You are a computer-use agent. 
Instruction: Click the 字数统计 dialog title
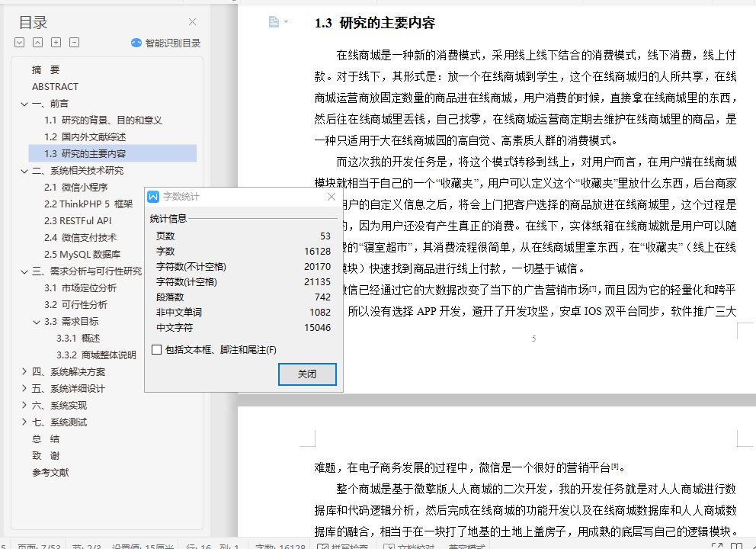(x=181, y=197)
